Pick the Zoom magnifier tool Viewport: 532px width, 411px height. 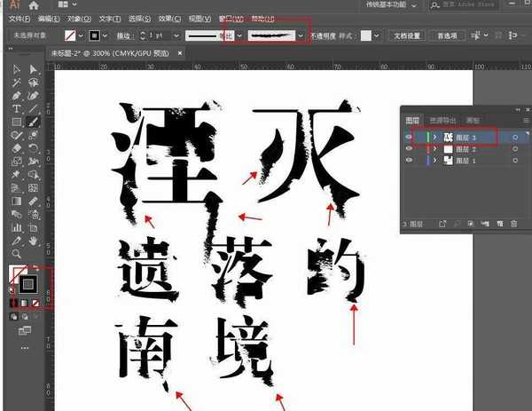[17, 254]
